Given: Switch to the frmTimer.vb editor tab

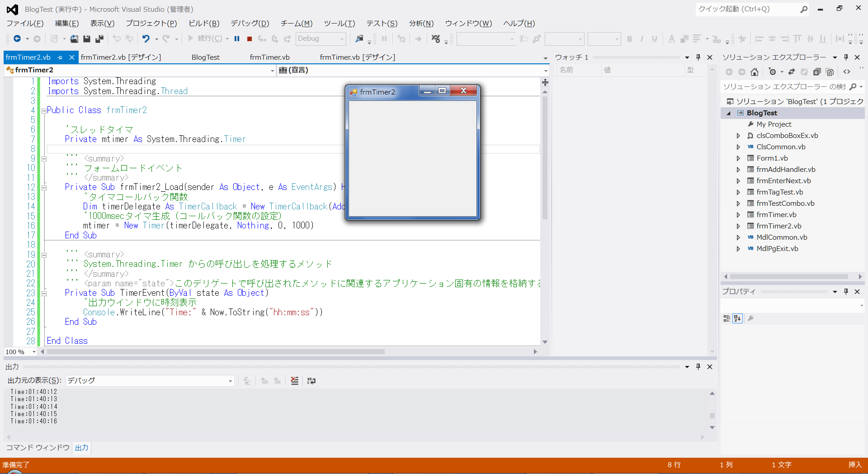Looking at the screenshot, I should coord(269,57).
